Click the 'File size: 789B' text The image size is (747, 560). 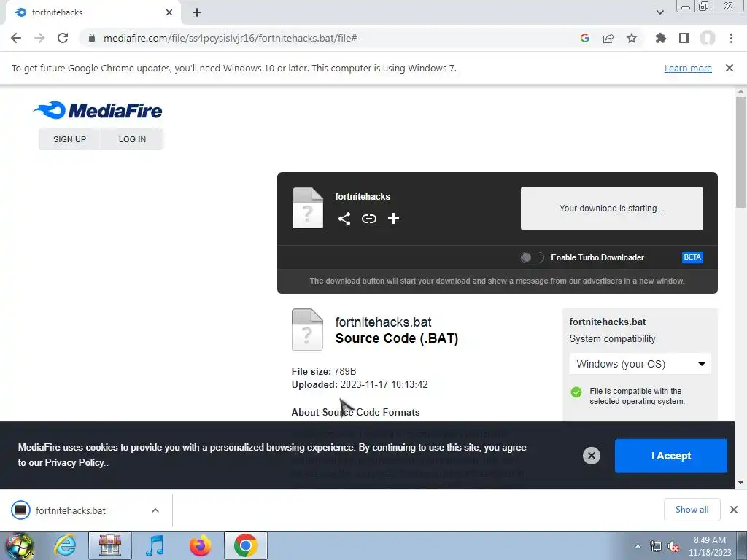click(324, 371)
